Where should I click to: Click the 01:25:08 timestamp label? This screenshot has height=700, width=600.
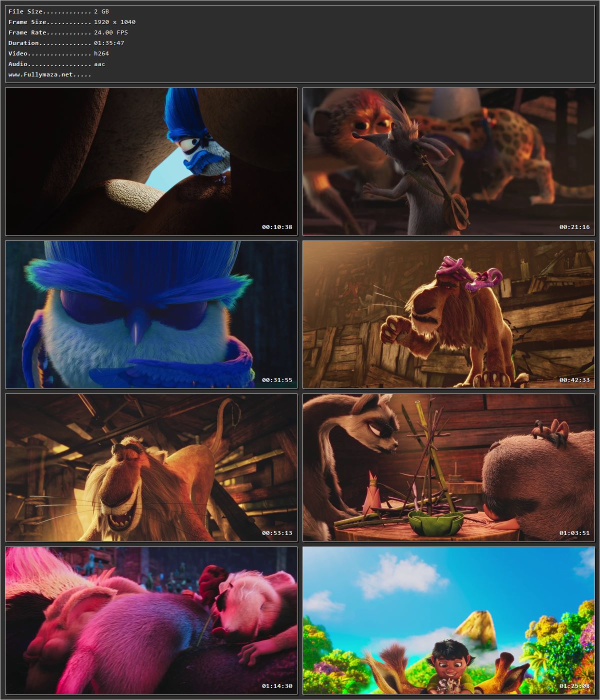point(574,686)
